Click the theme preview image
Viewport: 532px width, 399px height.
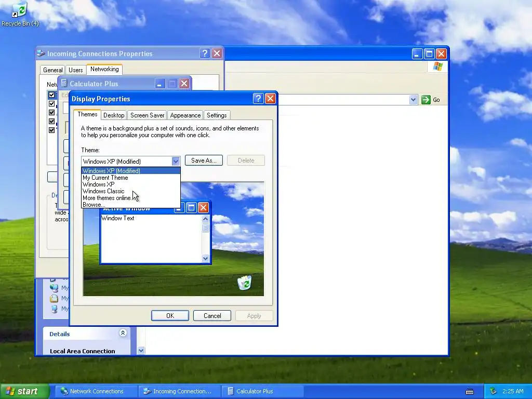pos(174,239)
